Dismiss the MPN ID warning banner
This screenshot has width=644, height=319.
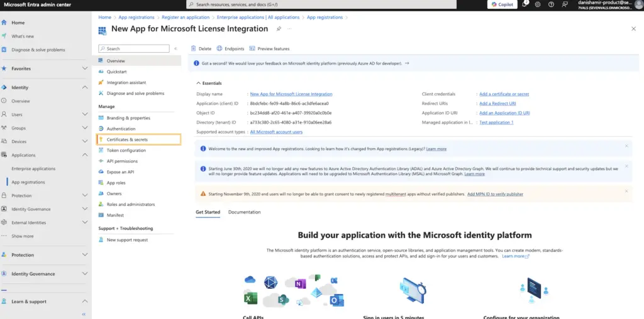pyautogui.click(x=626, y=191)
